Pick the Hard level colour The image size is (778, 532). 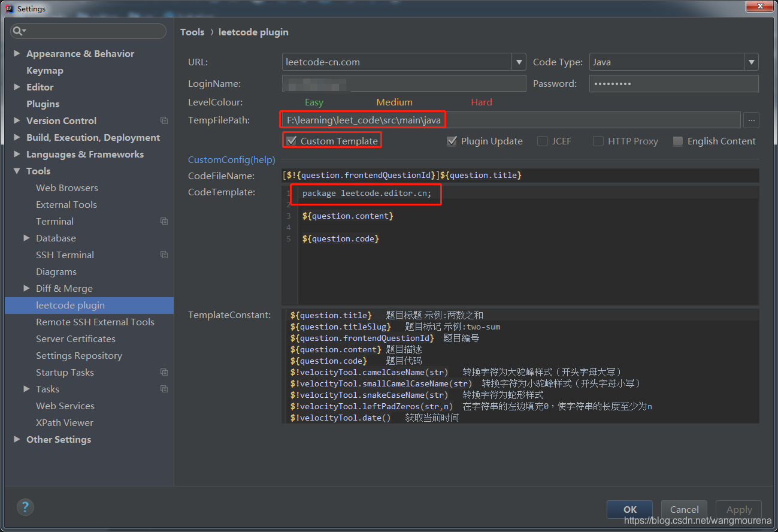(x=482, y=102)
